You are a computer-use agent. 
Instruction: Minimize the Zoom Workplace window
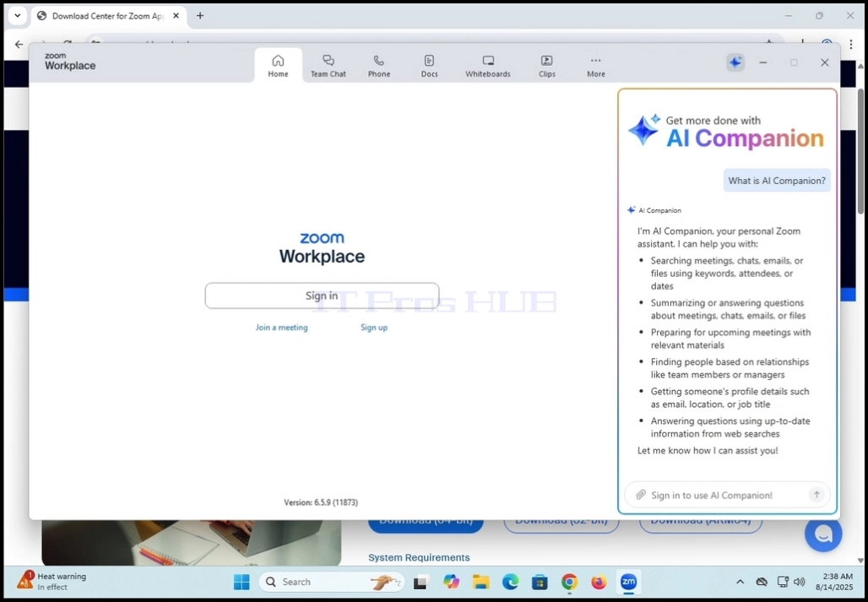point(762,62)
